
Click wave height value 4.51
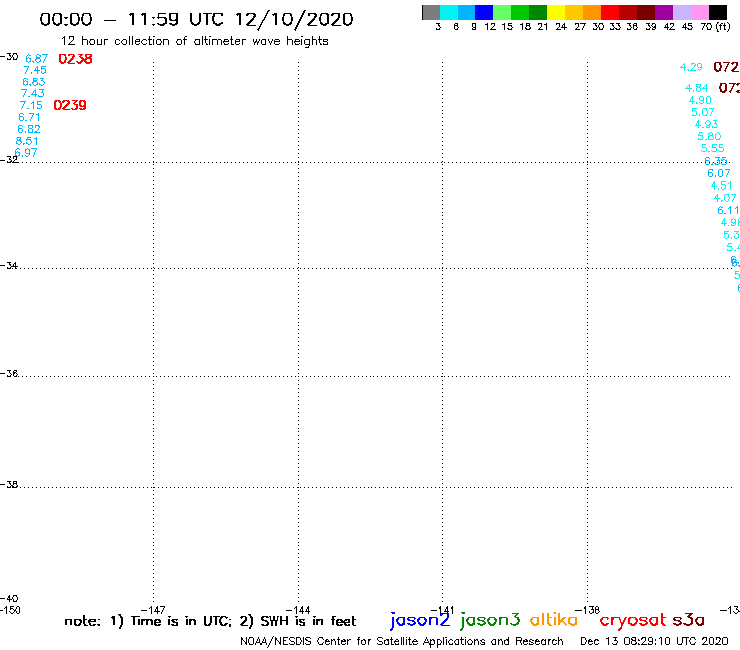(x=722, y=186)
